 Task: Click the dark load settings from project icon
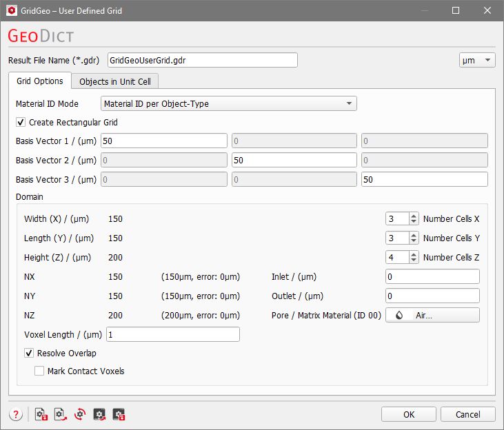click(x=99, y=415)
